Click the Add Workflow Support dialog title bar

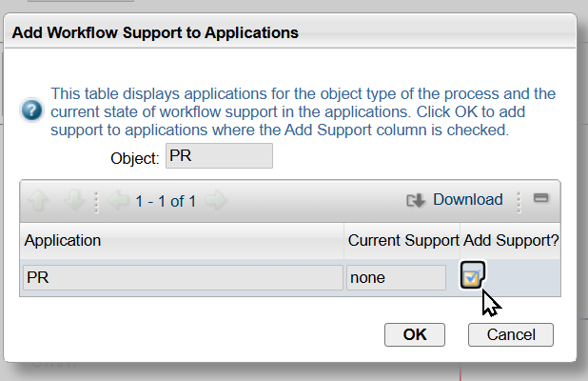pyautogui.click(x=285, y=33)
